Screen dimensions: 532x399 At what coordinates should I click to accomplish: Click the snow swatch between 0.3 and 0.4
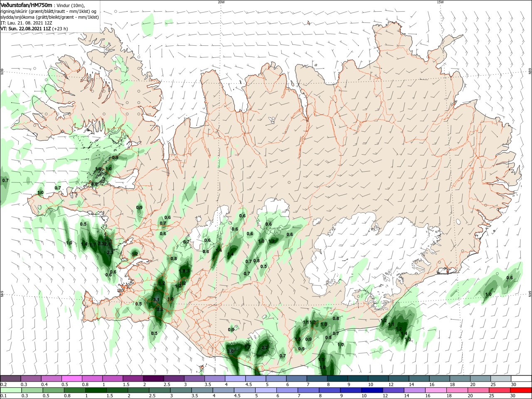coord(31,379)
